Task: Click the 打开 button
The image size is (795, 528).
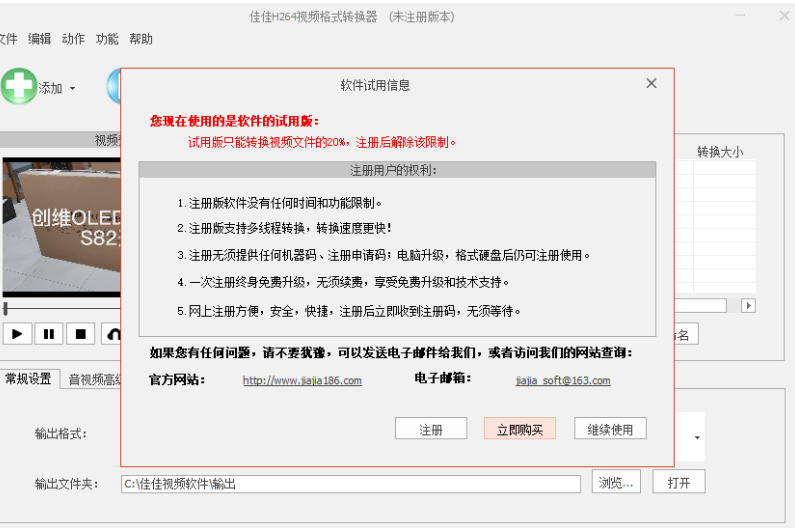Action: coord(678,481)
